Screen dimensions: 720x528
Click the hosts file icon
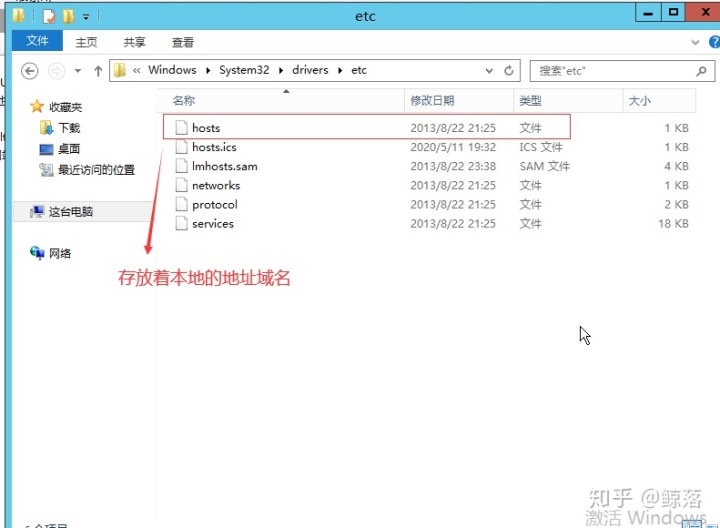[182, 128]
